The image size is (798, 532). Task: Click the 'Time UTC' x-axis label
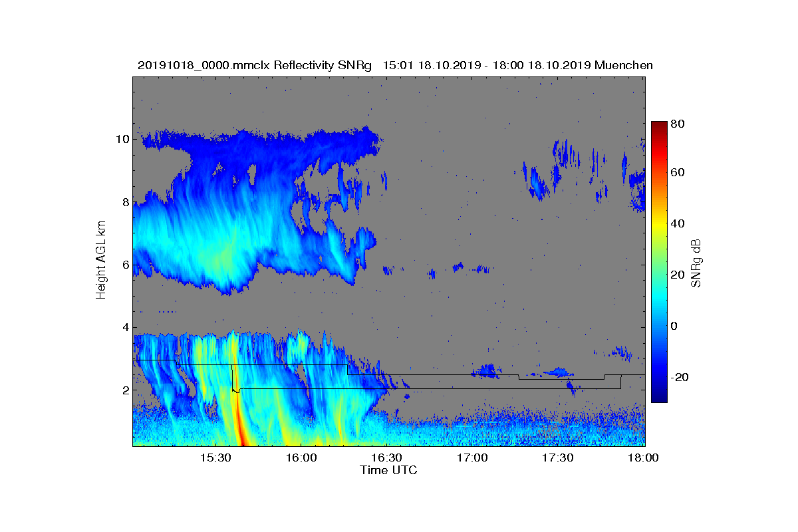click(x=388, y=470)
